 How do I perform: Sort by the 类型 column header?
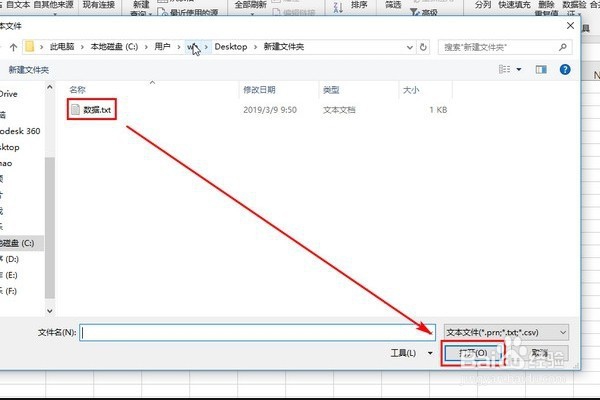331,90
